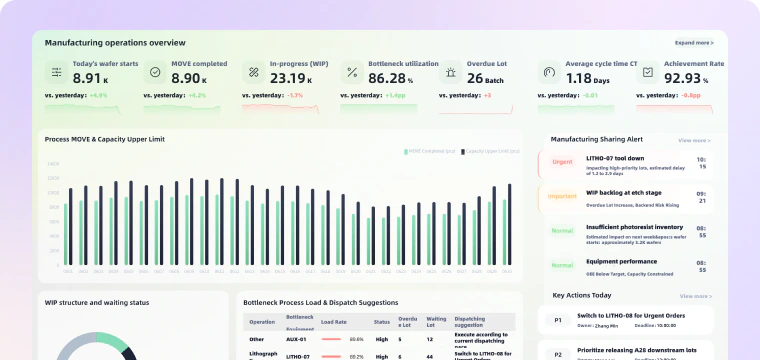Open the WIP backlog at etch stage alert
This screenshot has height=360, width=760.
pyautogui.click(x=625, y=199)
